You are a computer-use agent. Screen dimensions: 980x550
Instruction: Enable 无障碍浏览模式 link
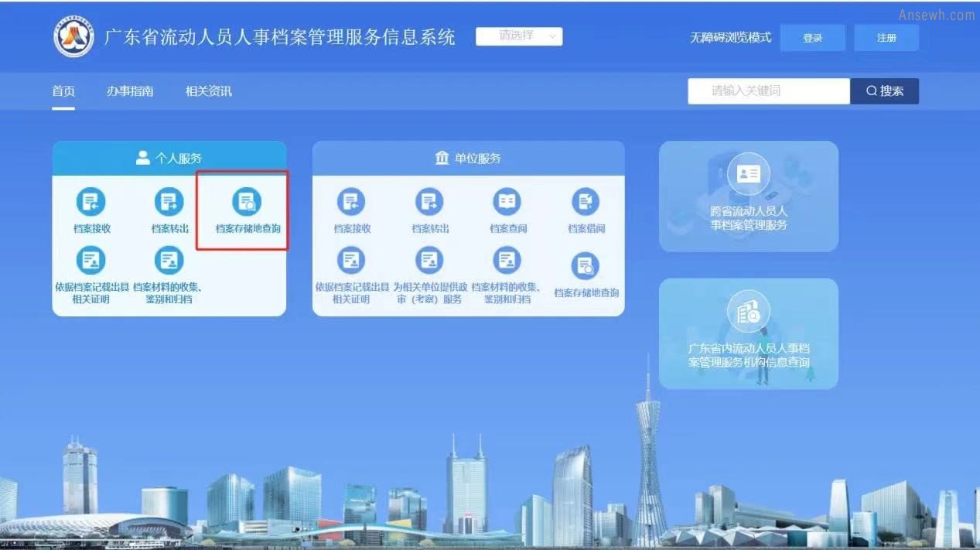tap(731, 38)
